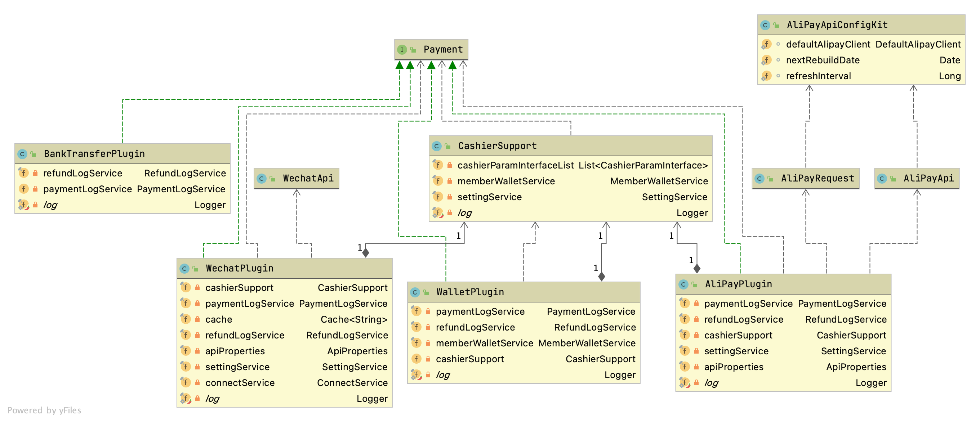Click the Date type of nextRebuildDate

click(950, 60)
